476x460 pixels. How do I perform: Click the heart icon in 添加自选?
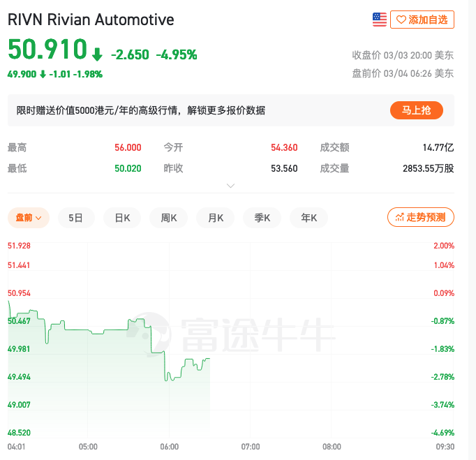pyautogui.click(x=401, y=20)
